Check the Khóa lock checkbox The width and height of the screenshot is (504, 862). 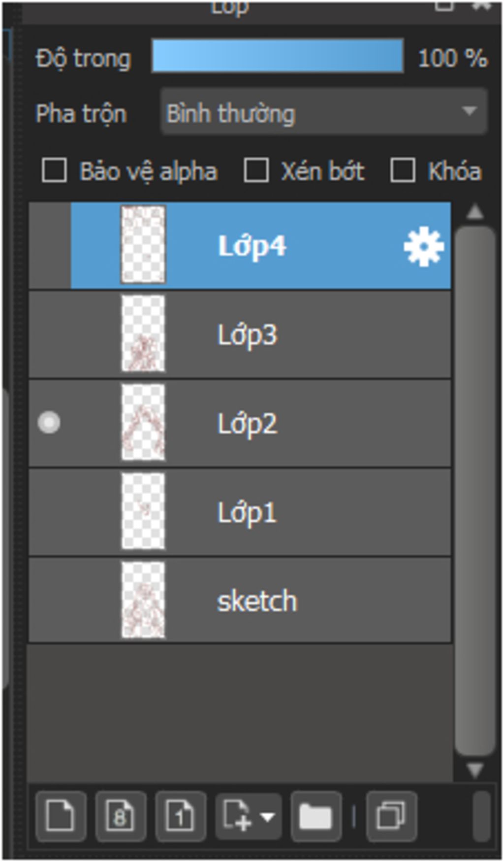403,170
